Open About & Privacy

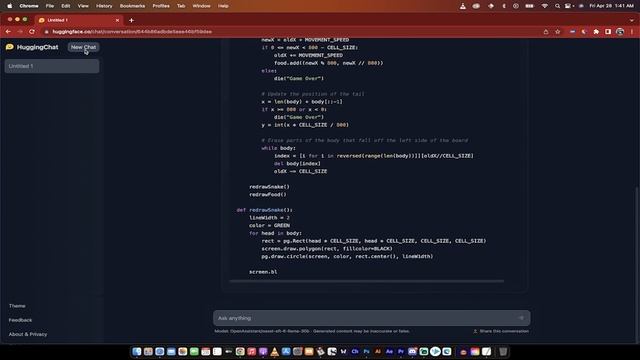pyautogui.click(x=28, y=334)
